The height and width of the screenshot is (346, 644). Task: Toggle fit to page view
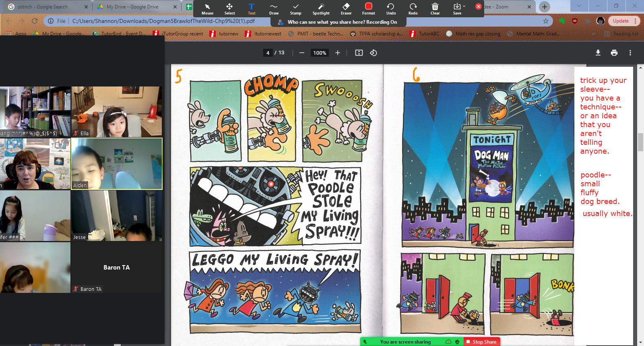tap(359, 53)
